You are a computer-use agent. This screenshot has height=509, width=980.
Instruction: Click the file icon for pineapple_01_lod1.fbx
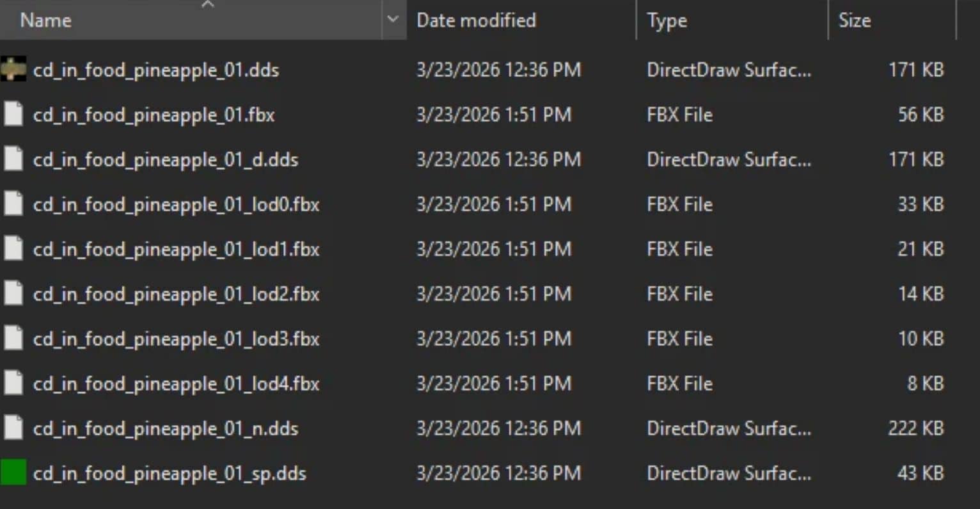pos(13,249)
